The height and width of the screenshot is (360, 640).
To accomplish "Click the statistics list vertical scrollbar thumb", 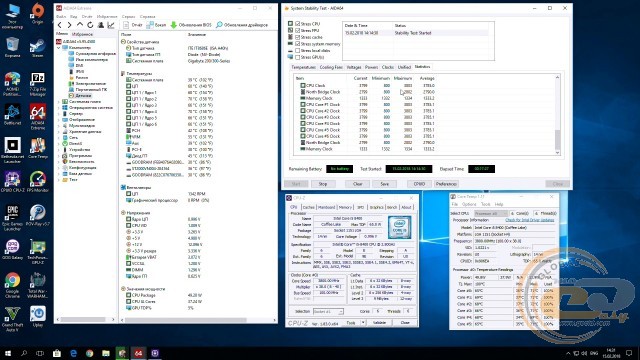I will pyautogui.click(x=558, y=140).
